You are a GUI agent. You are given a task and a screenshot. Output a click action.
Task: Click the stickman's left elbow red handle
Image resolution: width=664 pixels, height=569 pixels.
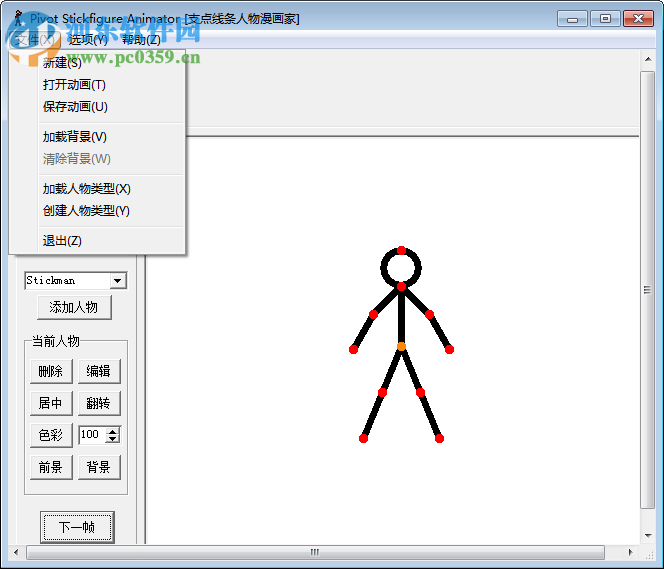[373, 314]
